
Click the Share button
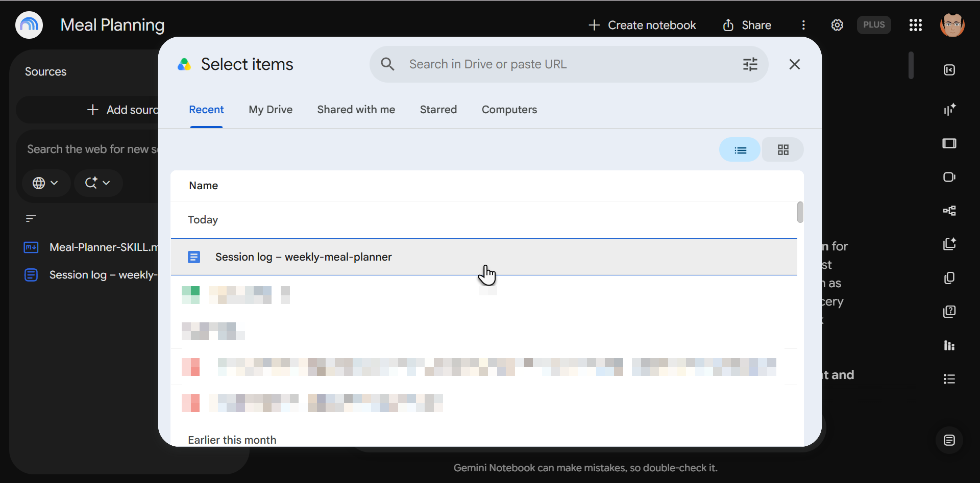tap(747, 25)
